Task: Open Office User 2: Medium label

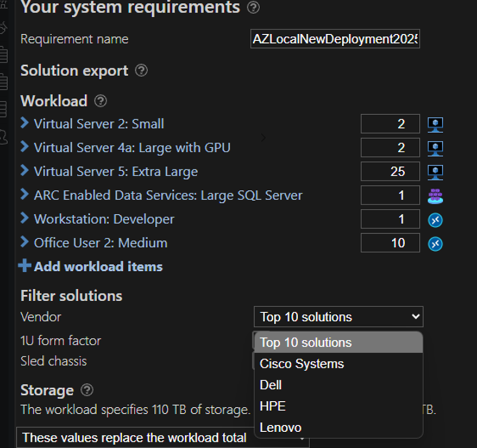Action: 101,243
